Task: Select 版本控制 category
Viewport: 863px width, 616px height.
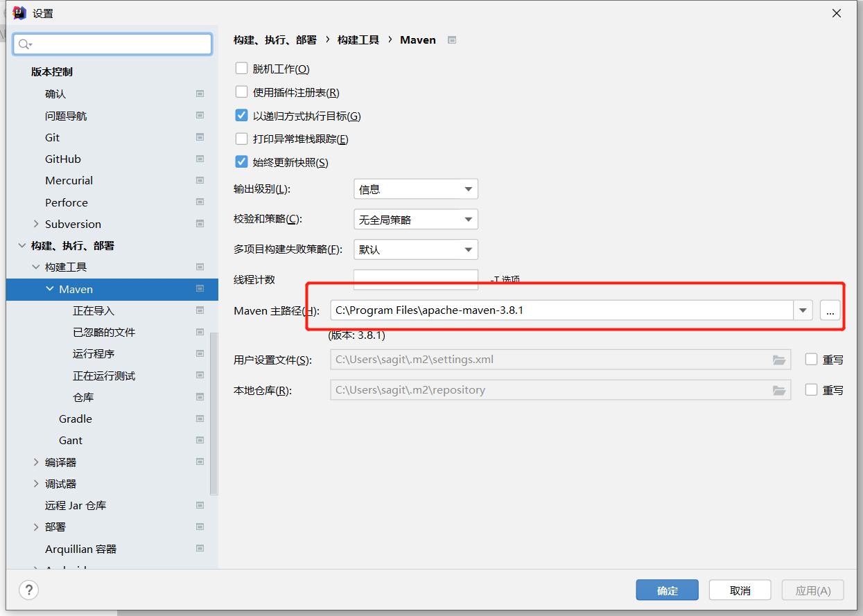Action: click(52, 71)
